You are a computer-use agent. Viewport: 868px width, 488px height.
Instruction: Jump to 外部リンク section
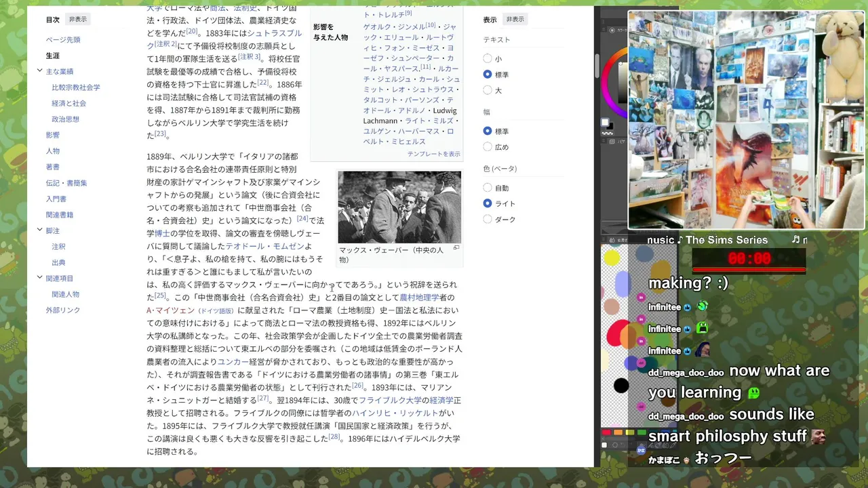(63, 310)
